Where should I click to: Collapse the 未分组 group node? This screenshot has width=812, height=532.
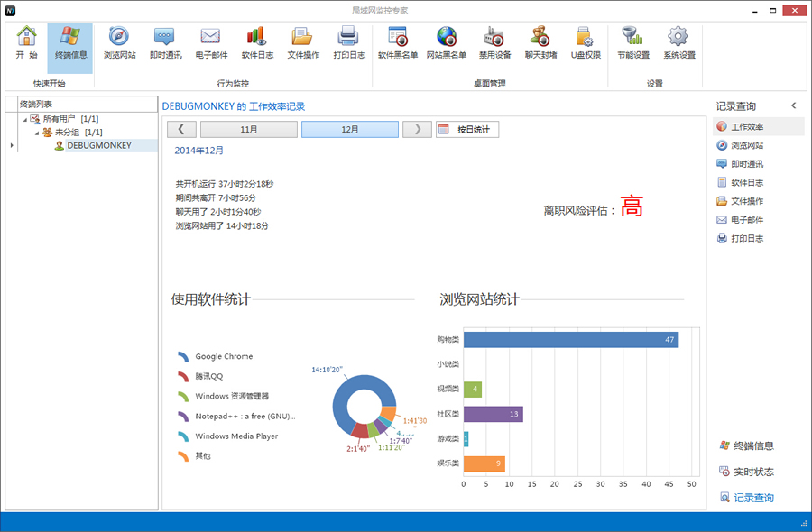pyautogui.click(x=36, y=133)
